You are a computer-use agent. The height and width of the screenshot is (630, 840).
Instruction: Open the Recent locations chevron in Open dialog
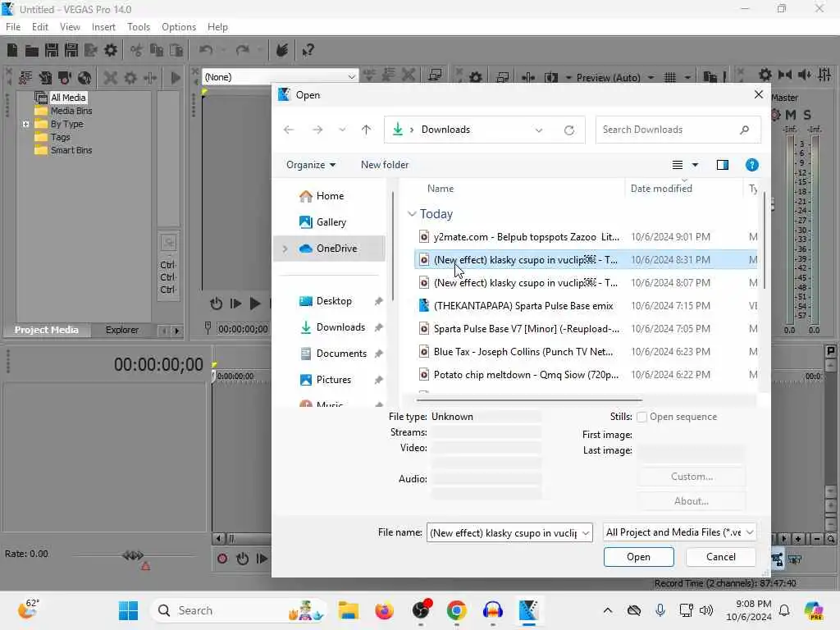pos(342,130)
